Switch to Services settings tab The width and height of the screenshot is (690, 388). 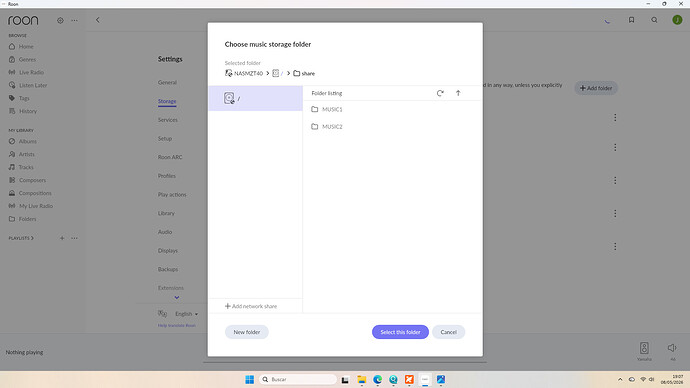coord(168,120)
